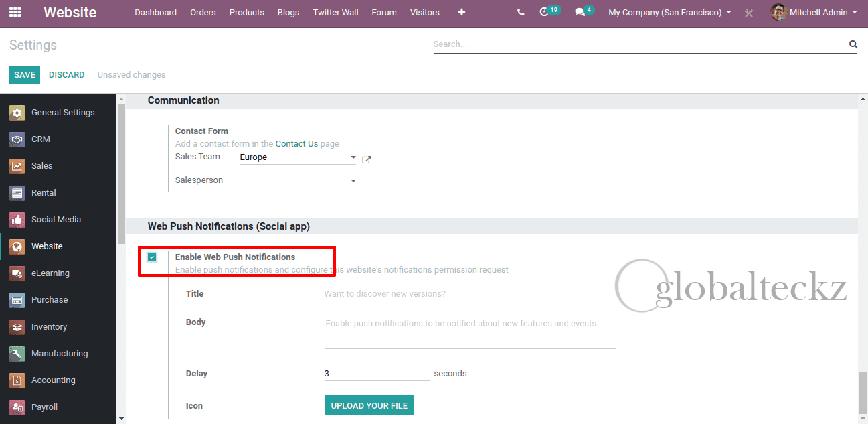The width and height of the screenshot is (868, 424).
Task: Disable the Enable Web Push Notifications checkbox
Action: coord(152,257)
